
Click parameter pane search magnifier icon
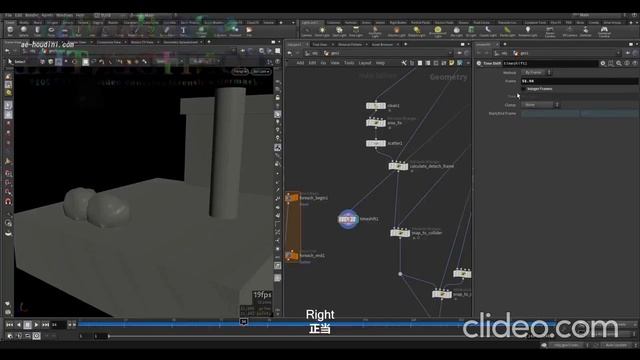coord(619,63)
